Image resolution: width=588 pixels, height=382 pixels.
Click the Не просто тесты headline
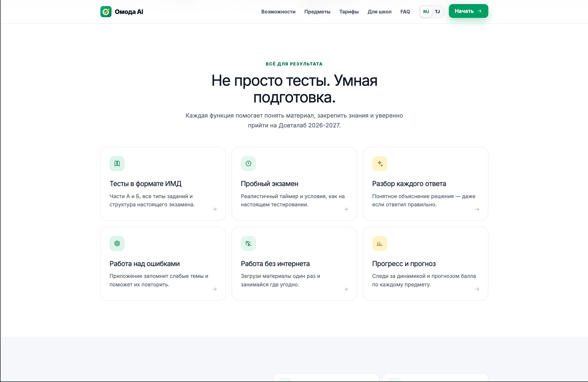294,89
